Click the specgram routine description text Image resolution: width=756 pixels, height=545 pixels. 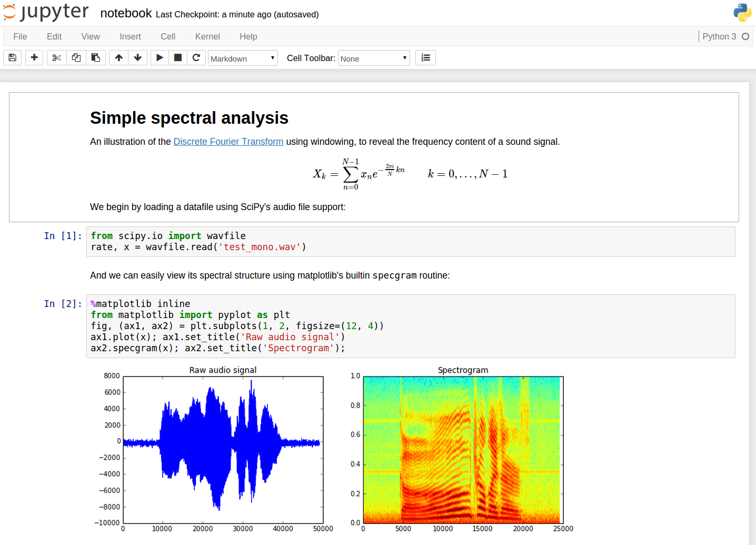[270, 275]
